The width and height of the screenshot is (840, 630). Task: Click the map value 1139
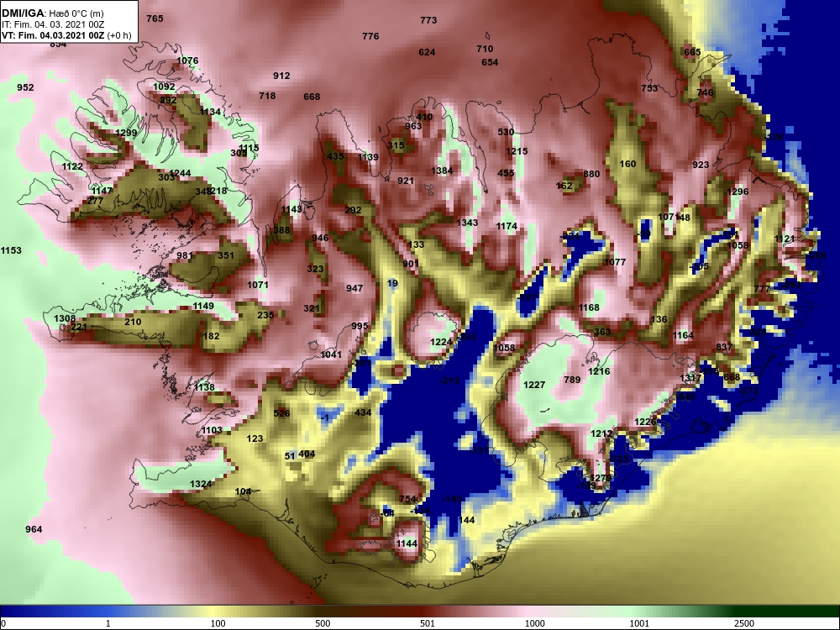coord(368,157)
